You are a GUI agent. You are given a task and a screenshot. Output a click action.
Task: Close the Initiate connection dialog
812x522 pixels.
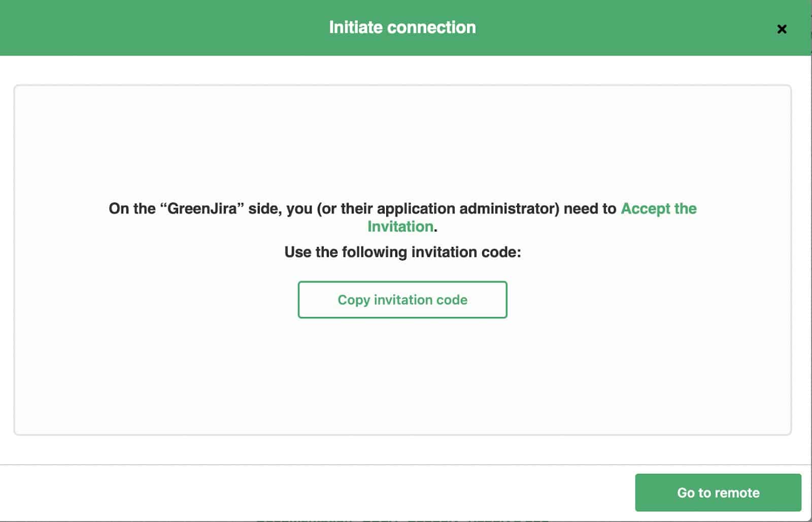tap(782, 29)
